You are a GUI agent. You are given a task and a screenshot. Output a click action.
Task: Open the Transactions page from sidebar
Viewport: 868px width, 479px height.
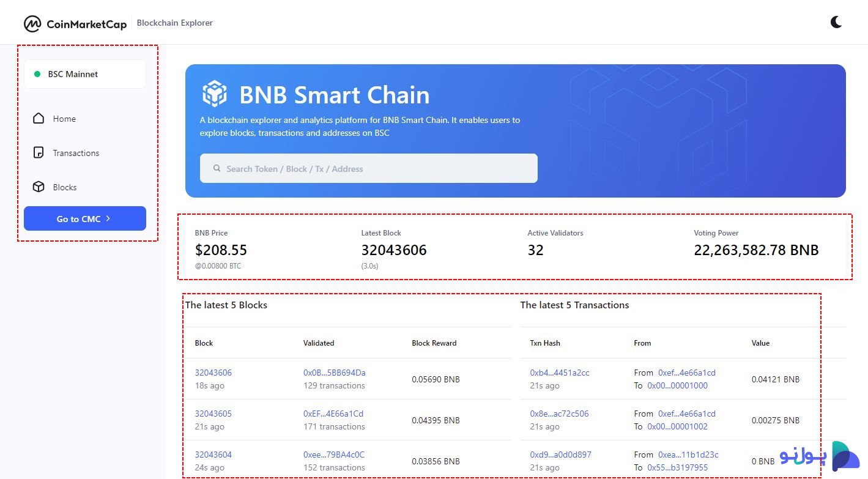click(x=76, y=153)
